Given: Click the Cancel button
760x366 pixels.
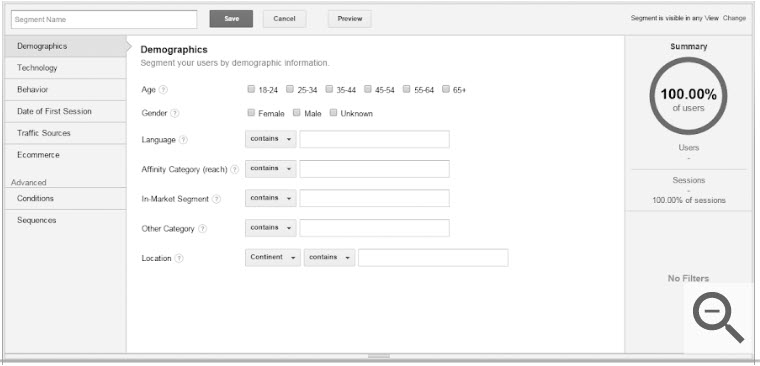Looking at the screenshot, I should pyautogui.click(x=285, y=19).
